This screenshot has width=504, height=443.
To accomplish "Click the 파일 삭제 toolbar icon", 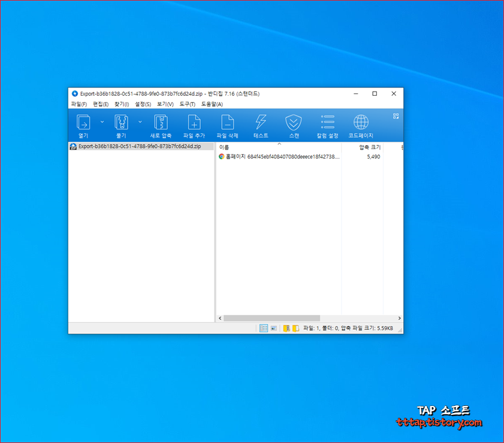I will [x=227, y=126].
